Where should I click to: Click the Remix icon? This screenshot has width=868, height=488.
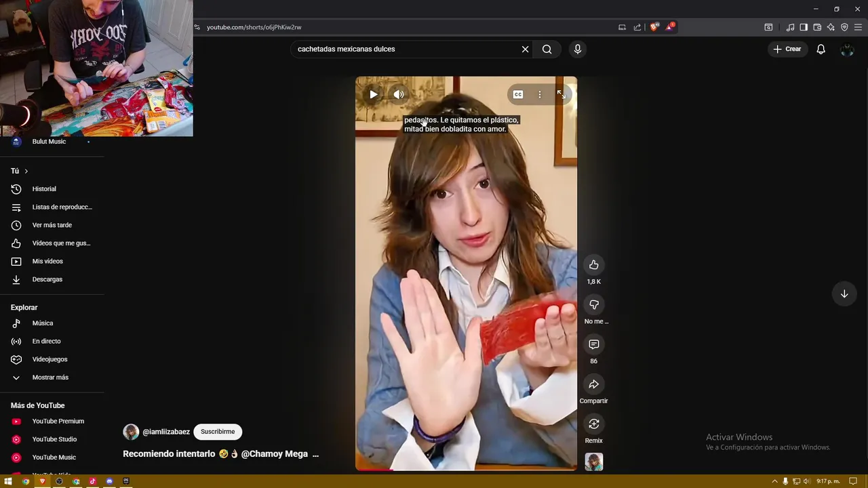(594, 424)
